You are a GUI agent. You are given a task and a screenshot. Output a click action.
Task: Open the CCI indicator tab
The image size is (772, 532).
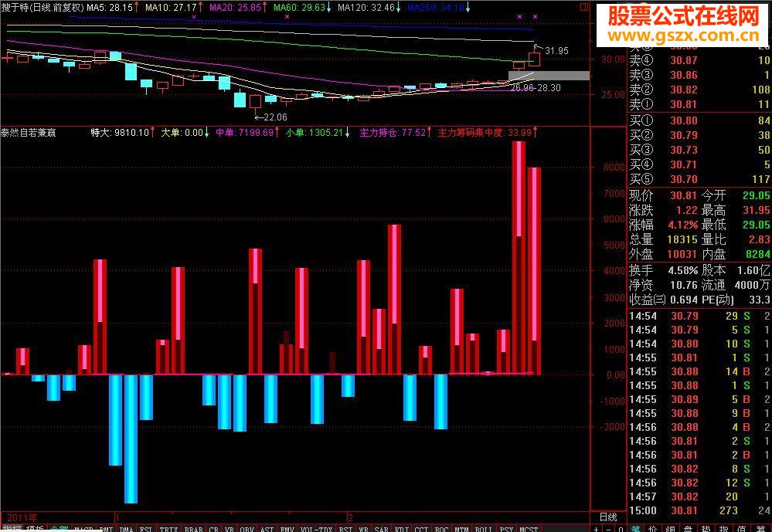(x=421, y=529)
